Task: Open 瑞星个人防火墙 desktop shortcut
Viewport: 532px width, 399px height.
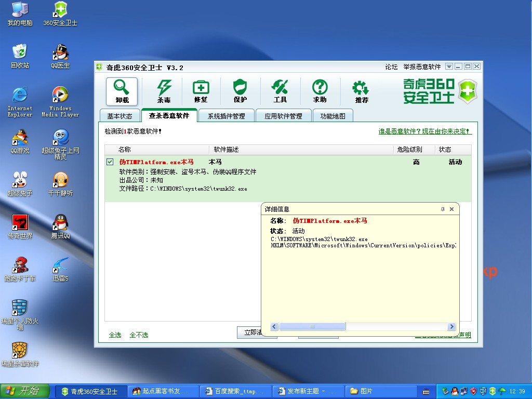Action: click(20, 315)
